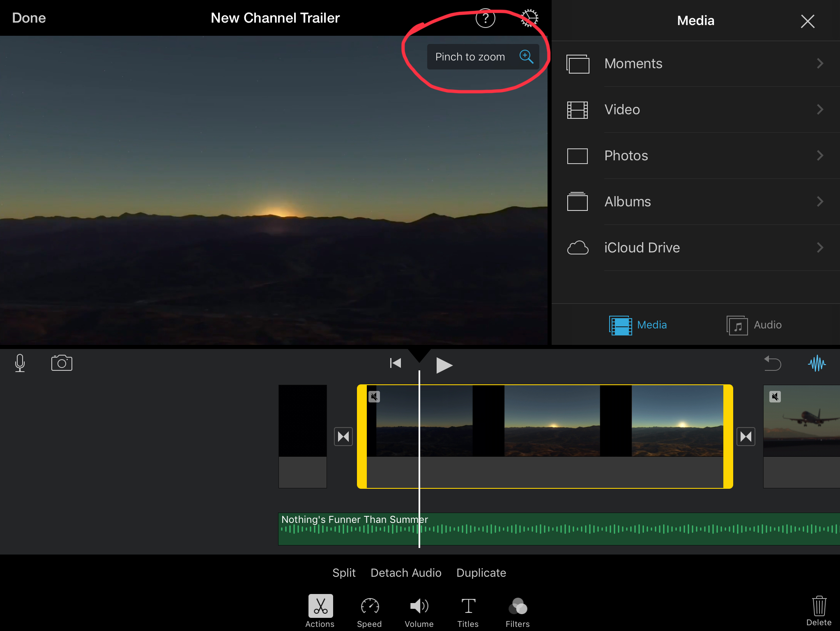This screenshot has width=840, height=631.
Task: Open the Titles tool
Action: [468, 612]
